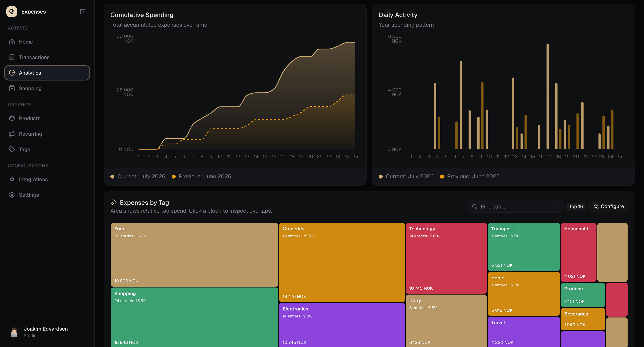
Task: Open the Home tag block in treemap
Action: tap(524, 294)
